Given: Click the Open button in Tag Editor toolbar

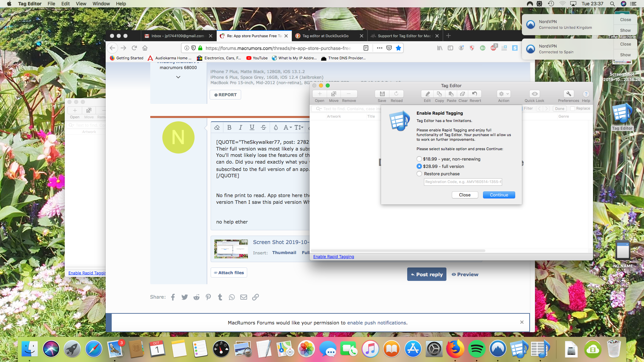Looking at the screenshot, I should click(x=320, y=94).
